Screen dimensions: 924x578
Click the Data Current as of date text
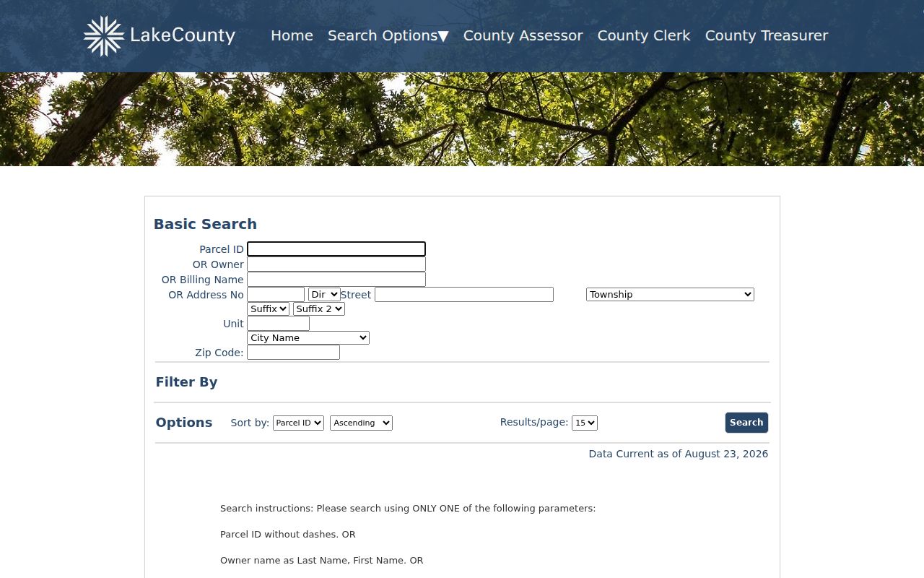(679, 454)
